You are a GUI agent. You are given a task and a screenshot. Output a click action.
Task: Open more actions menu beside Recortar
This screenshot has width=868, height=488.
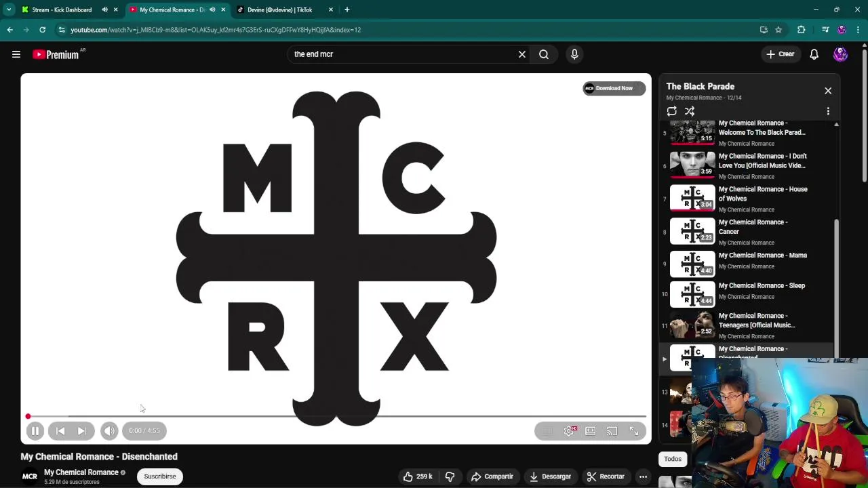643,476
